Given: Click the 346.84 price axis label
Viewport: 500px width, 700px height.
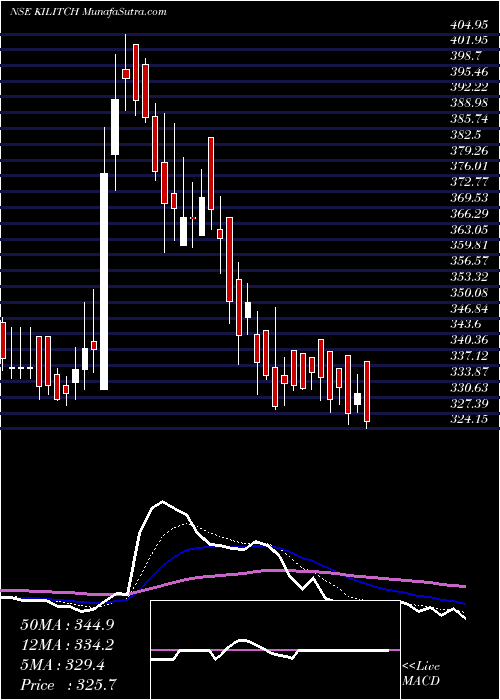Looking at the screenshot, I should point(470,308).
